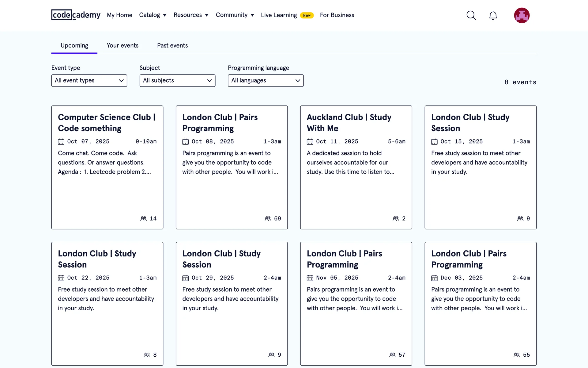
Task: Switch to the Past events tab
Action: pyautogui.click(x=172, y=45)
